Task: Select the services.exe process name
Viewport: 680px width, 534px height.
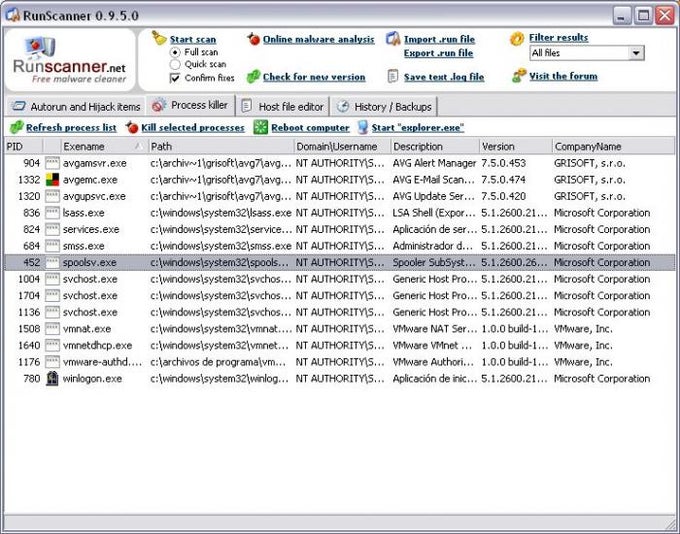Action: tap(91, 229)
